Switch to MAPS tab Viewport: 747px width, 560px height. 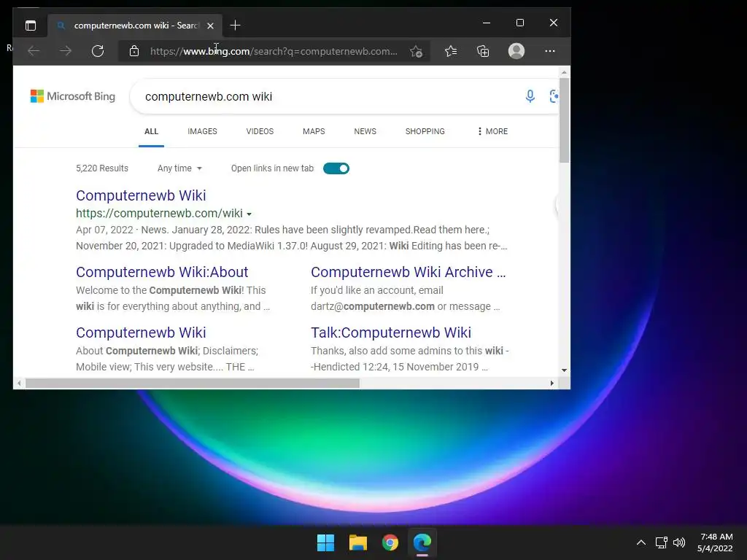[x=314, y=131]
